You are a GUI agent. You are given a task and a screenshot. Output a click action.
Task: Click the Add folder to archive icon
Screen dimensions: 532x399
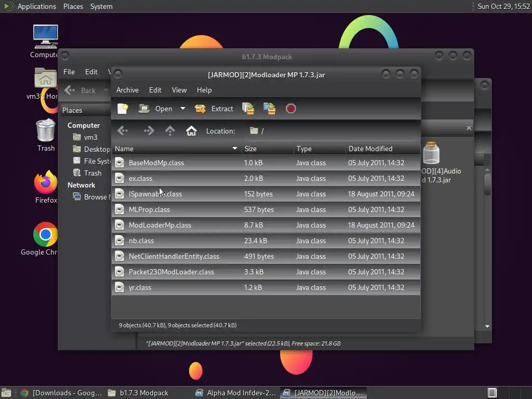tap(270, 109)
